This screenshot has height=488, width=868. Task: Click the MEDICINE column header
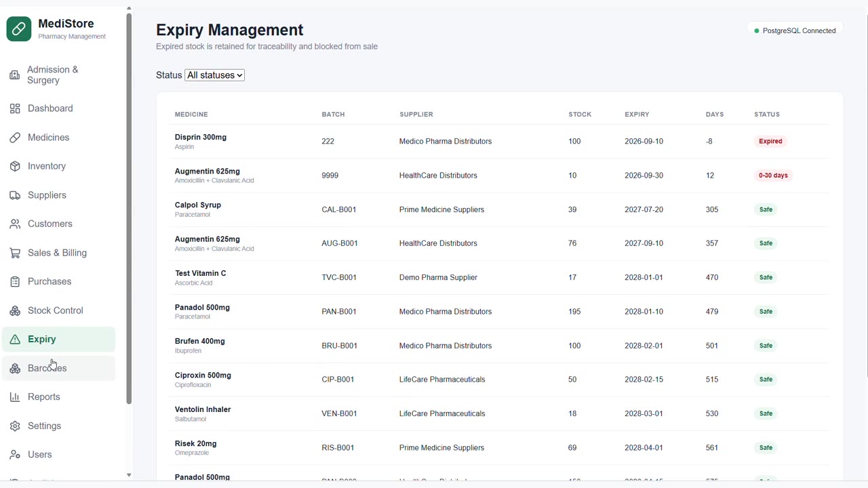(x=191, y=115)
